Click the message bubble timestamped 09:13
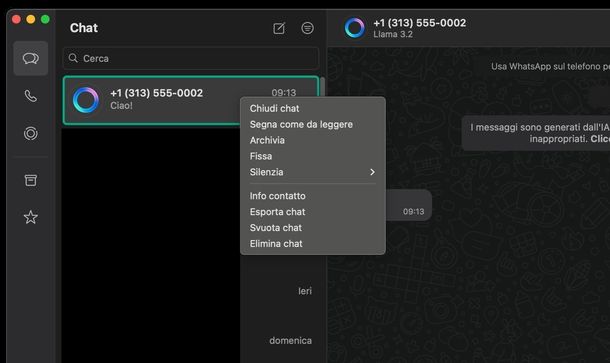 408,205
